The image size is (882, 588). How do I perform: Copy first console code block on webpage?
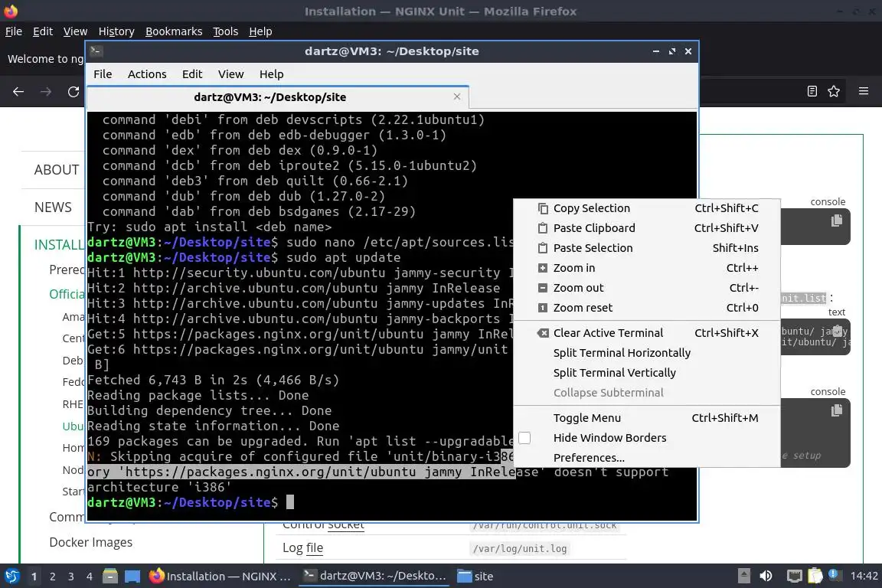[x=836, y=220]
